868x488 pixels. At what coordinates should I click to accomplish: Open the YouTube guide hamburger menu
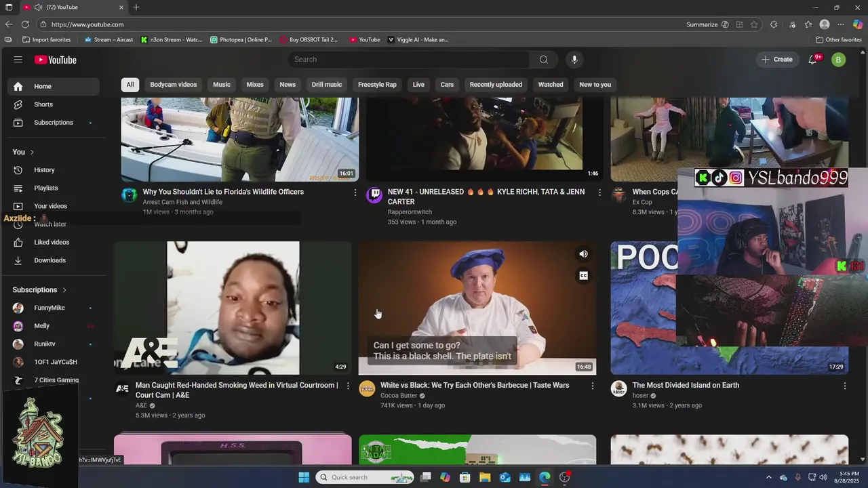18,60
